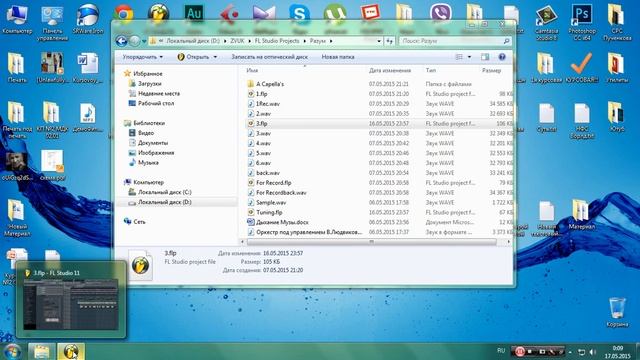
Task: Launch Skype from the desktop
Action: point(299,14)
